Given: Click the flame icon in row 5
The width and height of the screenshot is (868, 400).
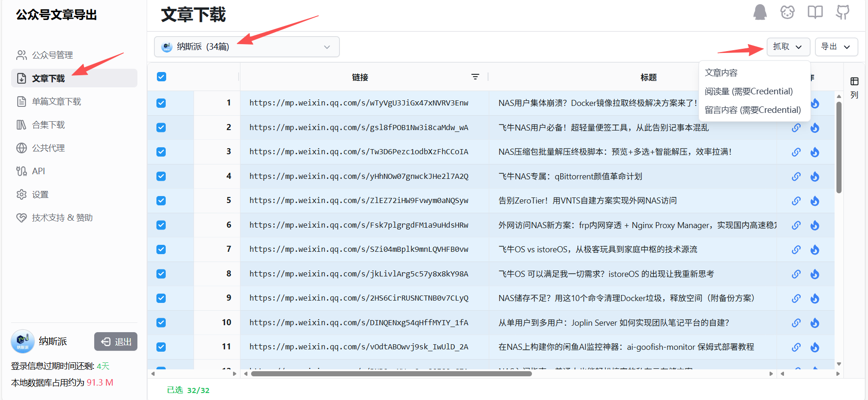Looking at the screenshot, I should (815, 201).
